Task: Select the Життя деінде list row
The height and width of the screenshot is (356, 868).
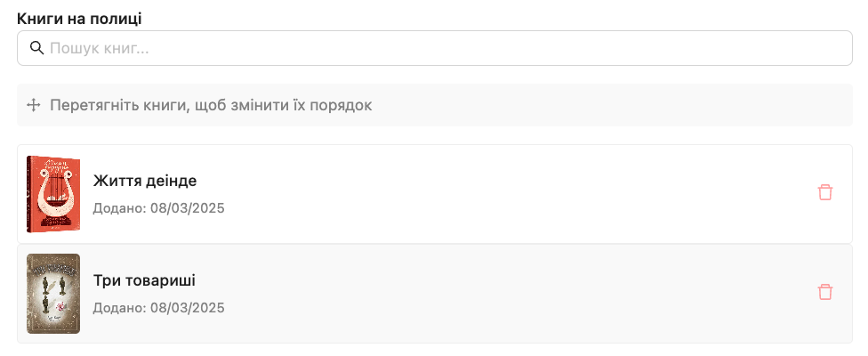Action: tap(435, 194)
